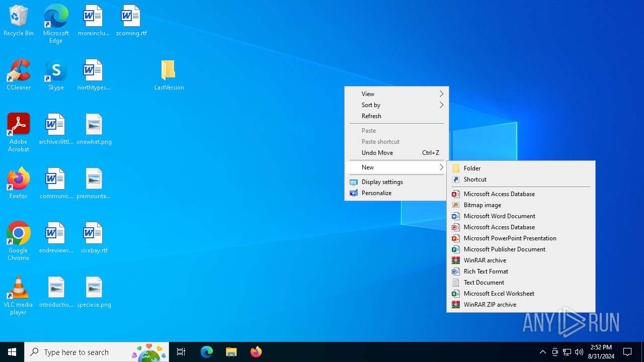Launch Firefox from the taskbar
The image size is (644, 362).
(x=256, y=352)
